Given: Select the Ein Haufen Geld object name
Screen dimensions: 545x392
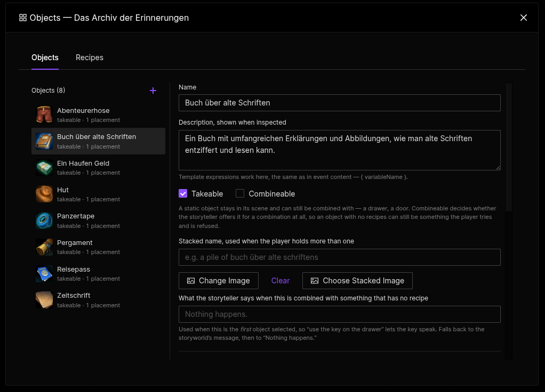Looking at the screenshot, I should click(x=83, y=163).
